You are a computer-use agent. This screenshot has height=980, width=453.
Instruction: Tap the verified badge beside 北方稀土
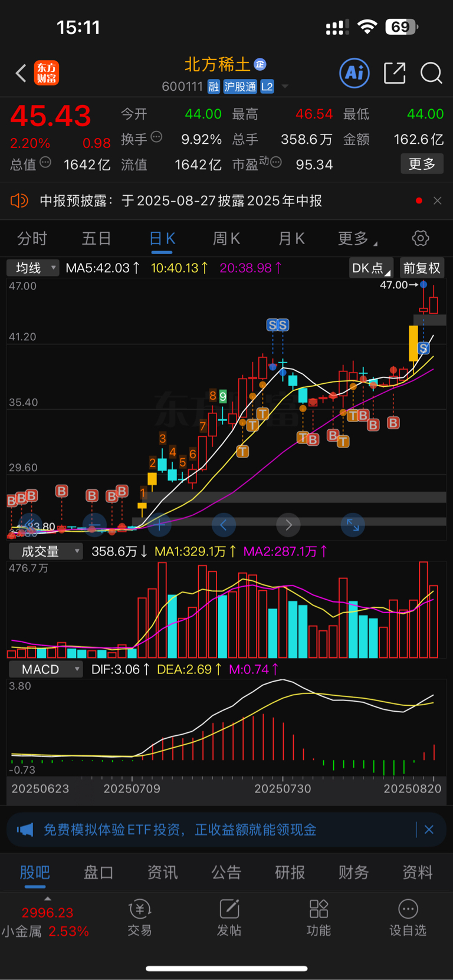pyautogui.click(x=260, y=64)
